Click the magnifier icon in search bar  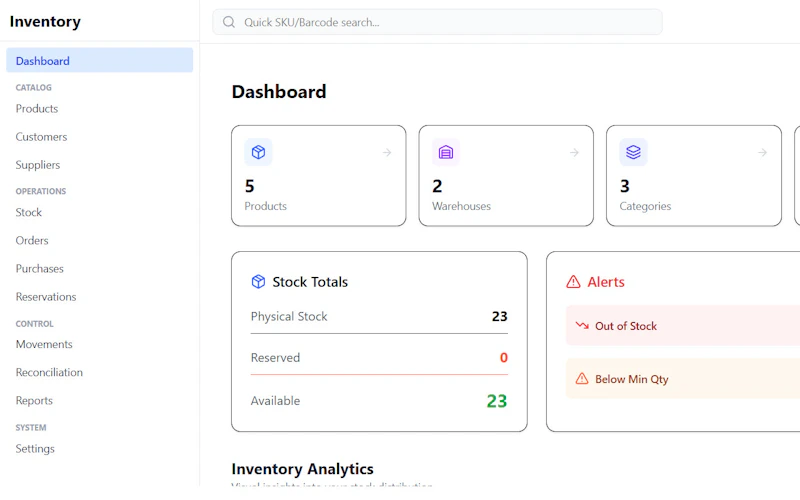[229, 22]
